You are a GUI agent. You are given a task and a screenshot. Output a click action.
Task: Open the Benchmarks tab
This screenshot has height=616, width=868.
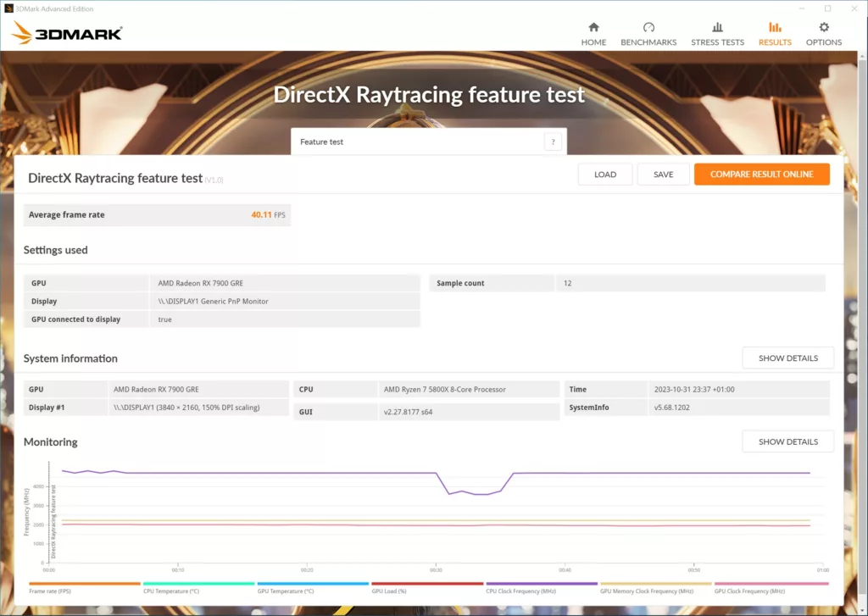point(648,34)
